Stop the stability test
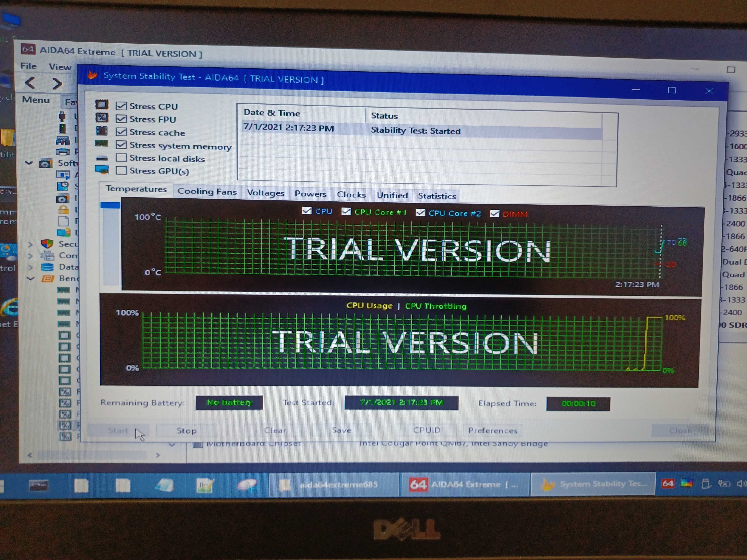747x560 pixels. tap(187, 431)
